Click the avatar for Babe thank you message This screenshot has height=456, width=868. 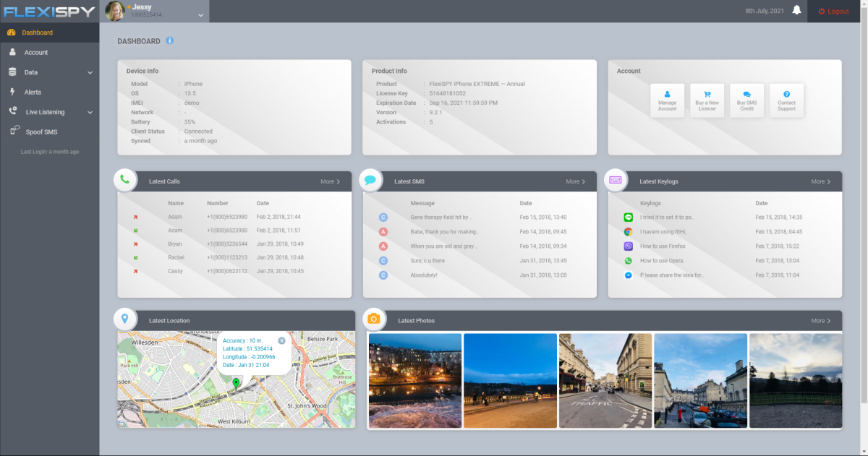[383, 232]
